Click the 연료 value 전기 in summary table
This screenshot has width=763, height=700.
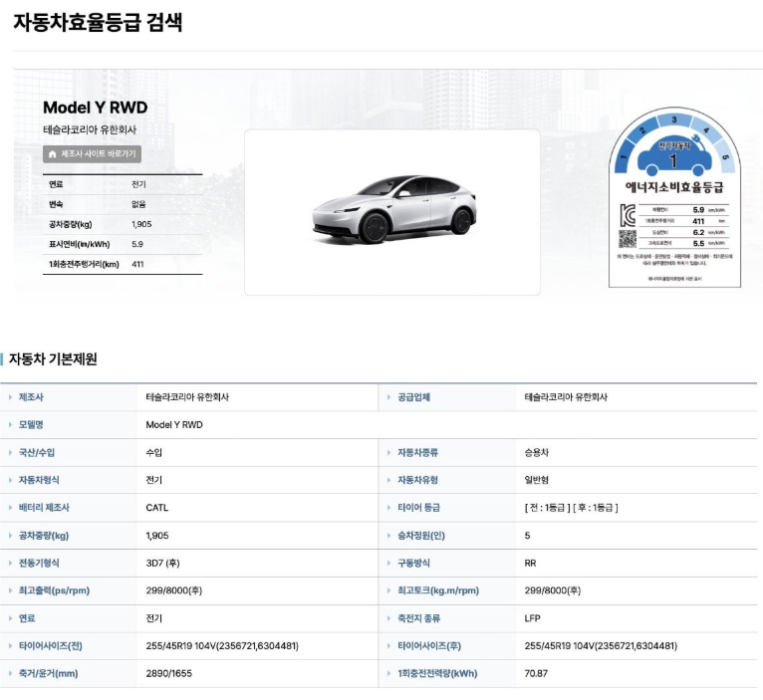pos(138,184)
